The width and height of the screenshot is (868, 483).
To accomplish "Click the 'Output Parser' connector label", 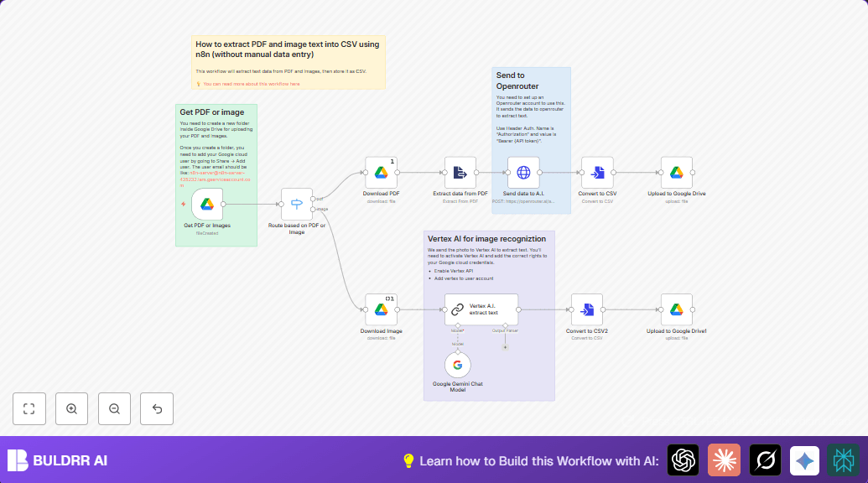I will click(x=505, y=331).
